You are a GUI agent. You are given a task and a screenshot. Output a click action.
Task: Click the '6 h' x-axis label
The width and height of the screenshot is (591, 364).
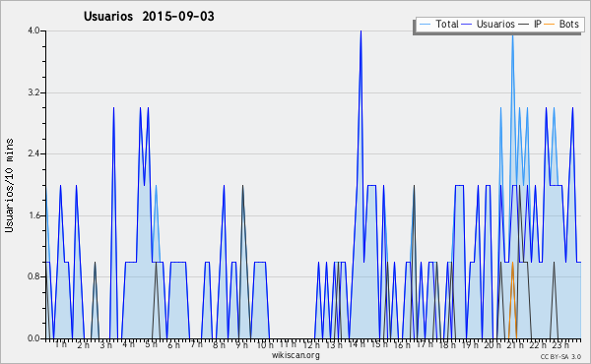tap(173, 344)
